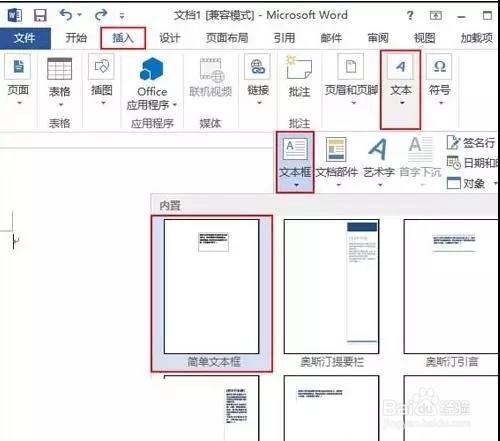
Task: Click the 页眉和页脚 icon
Action: click(350, 67)
